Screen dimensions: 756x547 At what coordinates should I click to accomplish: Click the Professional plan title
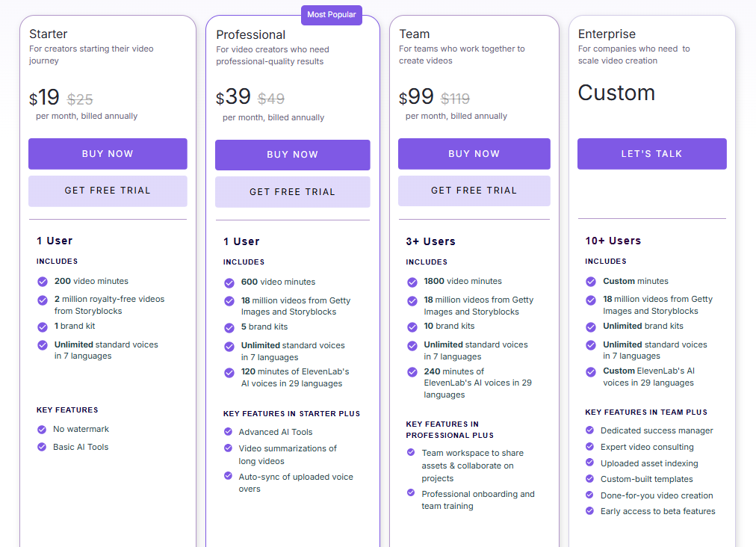tap(251, 34)
